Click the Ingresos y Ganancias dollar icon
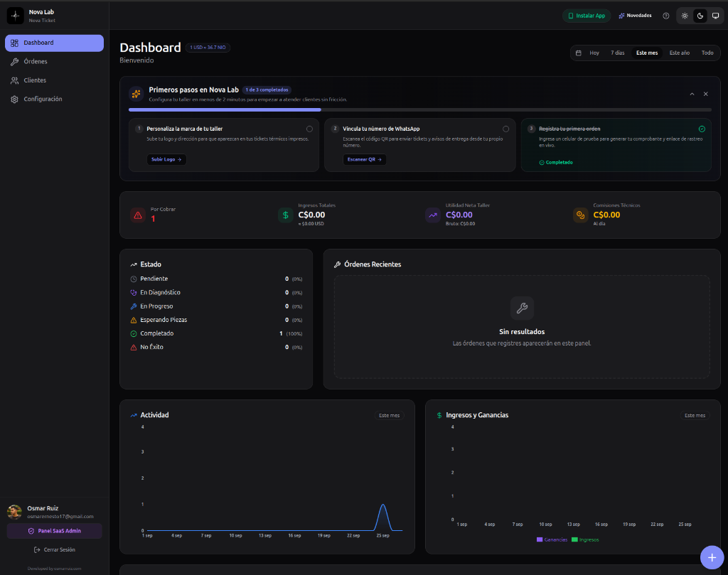This screenshot has width=728, height=575. (x=439, y=415)
